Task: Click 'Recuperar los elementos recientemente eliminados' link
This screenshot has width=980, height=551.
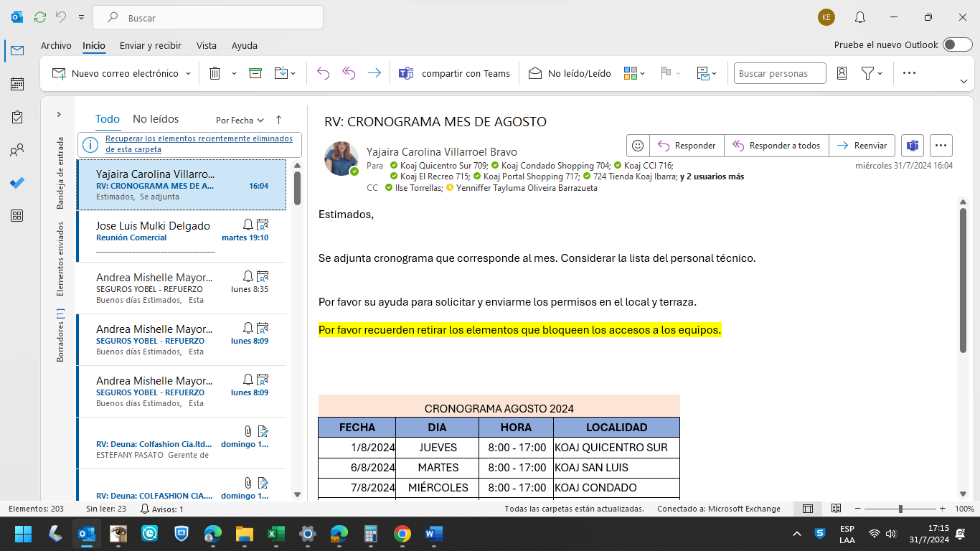Action: [x=199, y=144]
